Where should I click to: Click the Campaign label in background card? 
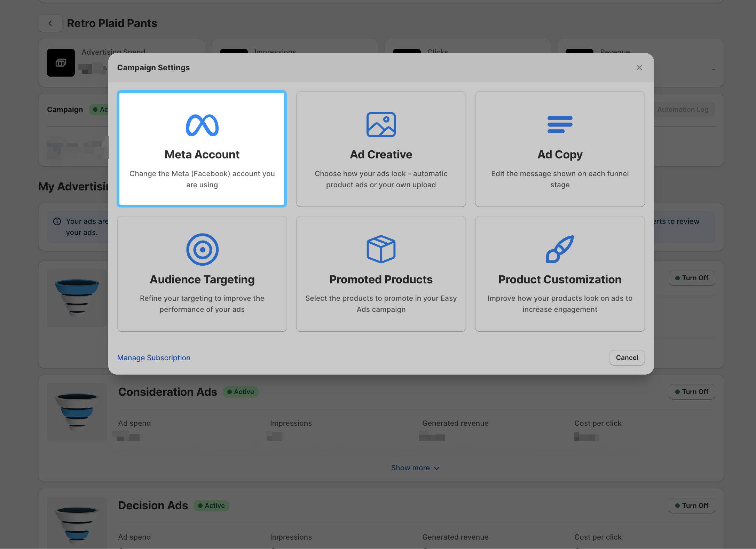click(x=65, y=109)
